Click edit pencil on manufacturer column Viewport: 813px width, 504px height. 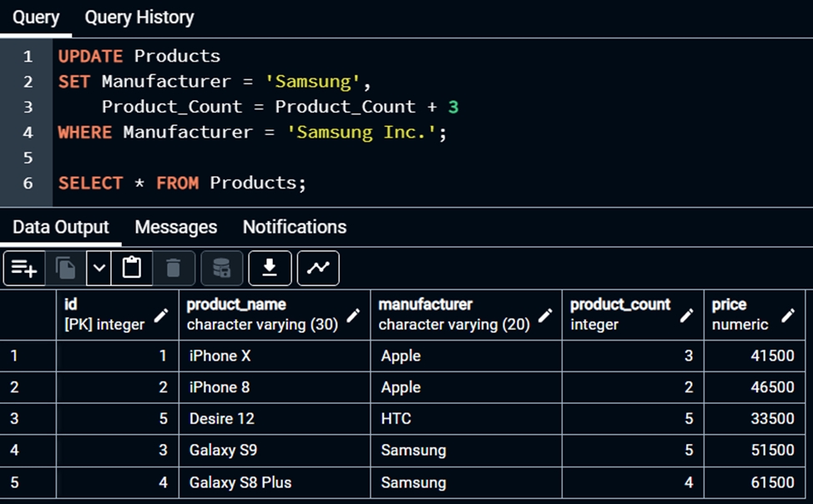point(545,315)
